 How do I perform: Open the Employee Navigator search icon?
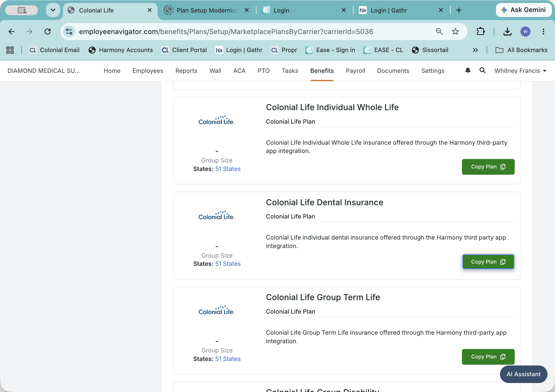point(482,71)
